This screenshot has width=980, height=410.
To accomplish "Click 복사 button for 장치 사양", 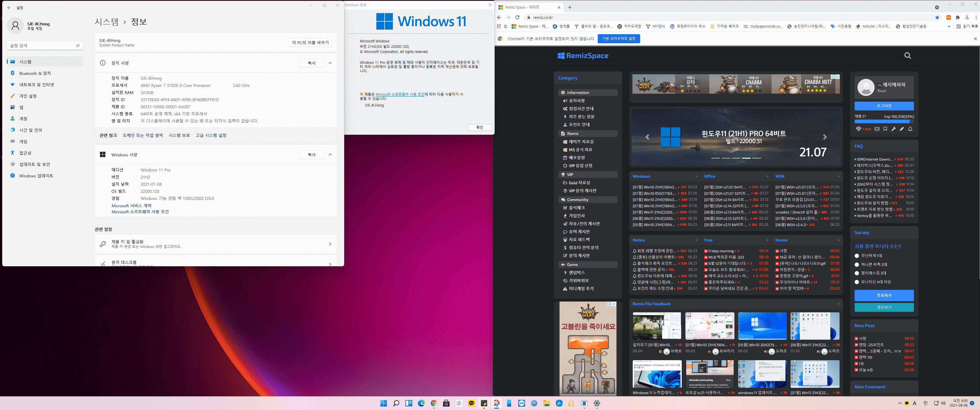I will [x=311, y=63].
